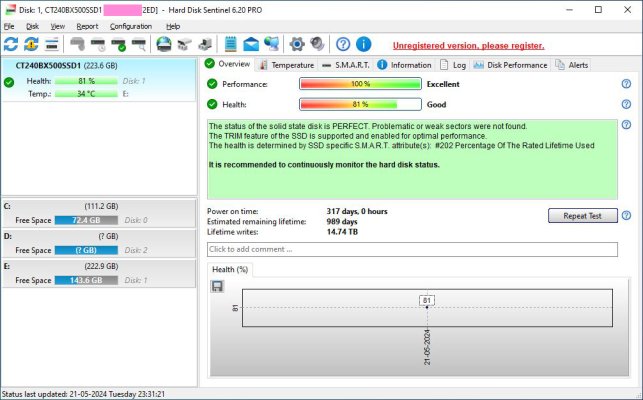The image size is (643, 400).
Task: Click the computer and disk toolbar icon
Action: point(205,44)
